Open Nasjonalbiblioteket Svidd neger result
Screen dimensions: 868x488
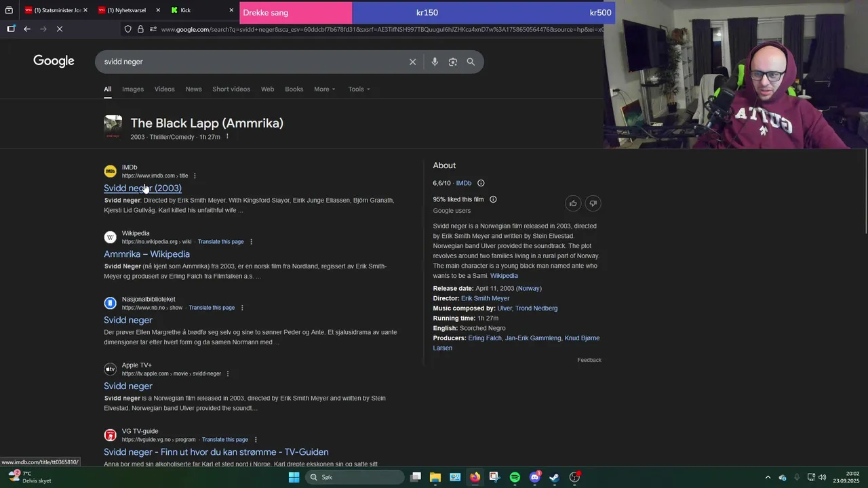(127, 320)
